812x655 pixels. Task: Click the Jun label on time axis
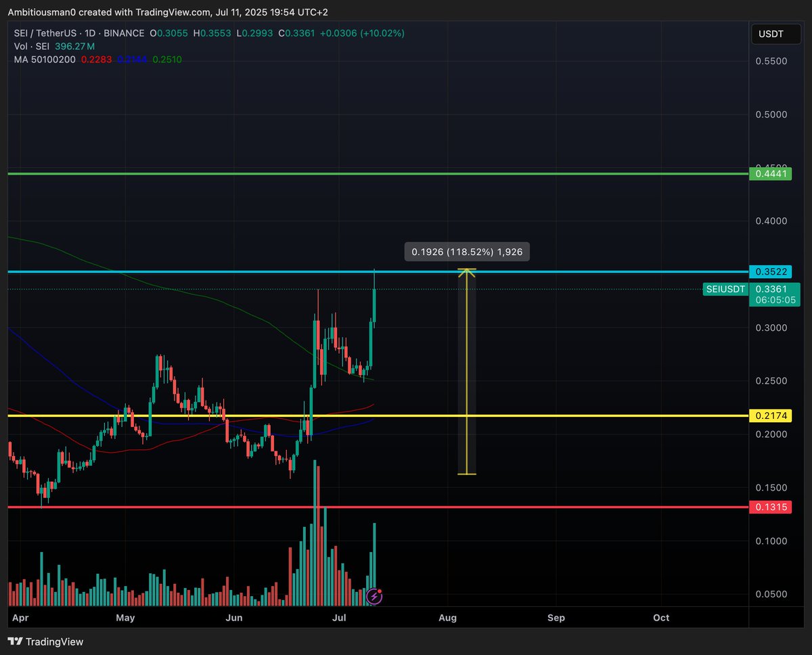tap(233, 618)
